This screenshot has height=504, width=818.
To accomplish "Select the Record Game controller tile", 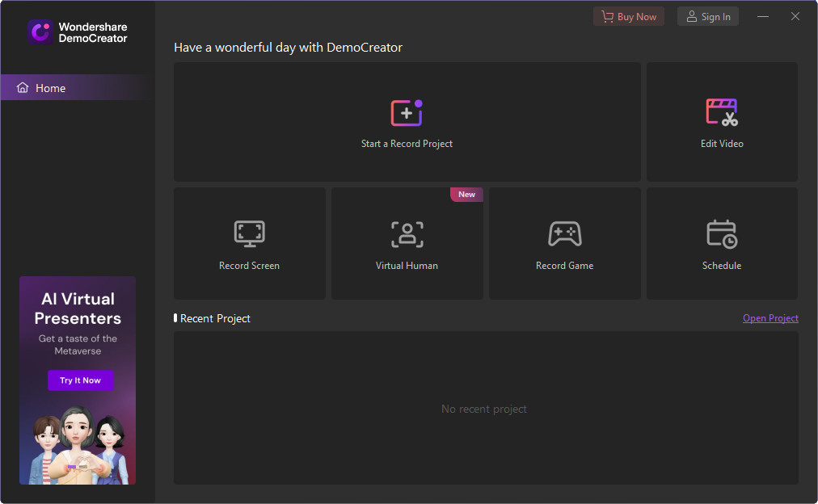I will (564, 243).
